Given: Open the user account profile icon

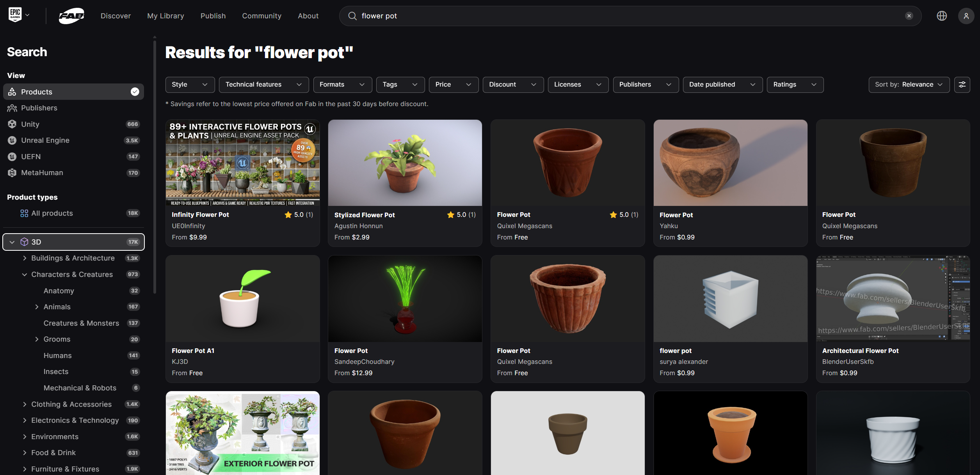Looking at the screenshot, I should [x=966, y=16].
